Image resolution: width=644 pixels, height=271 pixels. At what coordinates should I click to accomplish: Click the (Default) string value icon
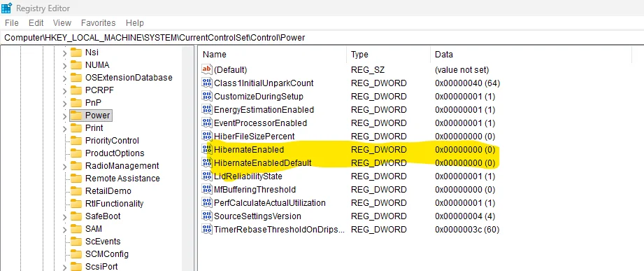(206, 69)
